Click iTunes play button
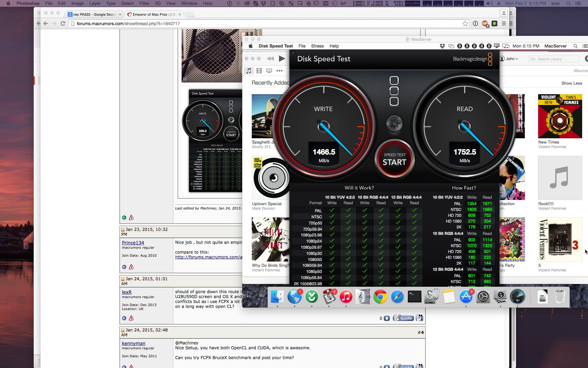This screenshot has width=588, height=368. [282, 59]
